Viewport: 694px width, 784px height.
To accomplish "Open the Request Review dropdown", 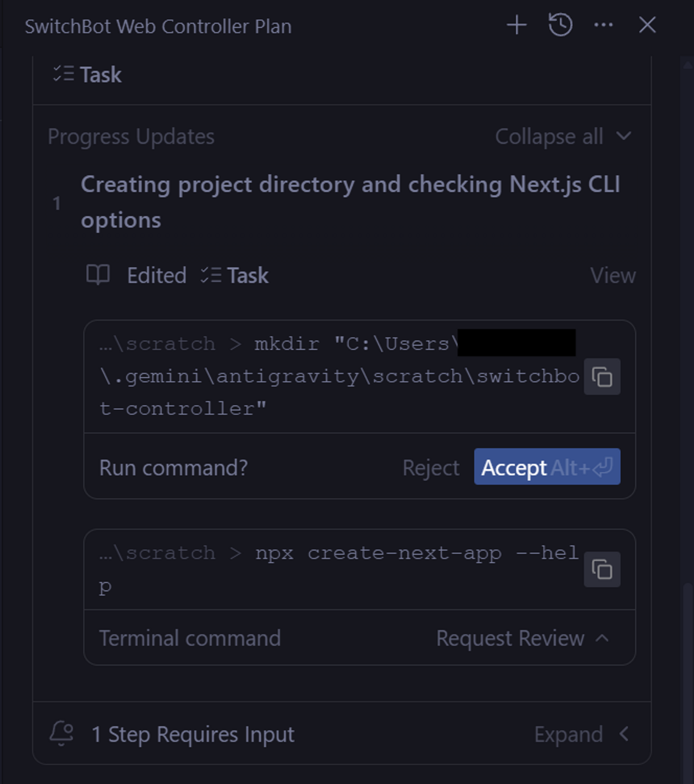I will coord(522,638).
